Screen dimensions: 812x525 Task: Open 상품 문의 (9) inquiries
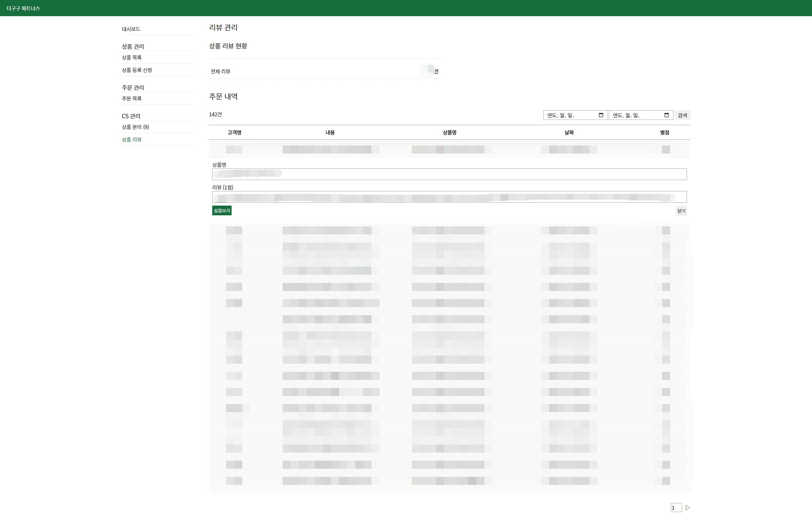(x=136, y=127)
